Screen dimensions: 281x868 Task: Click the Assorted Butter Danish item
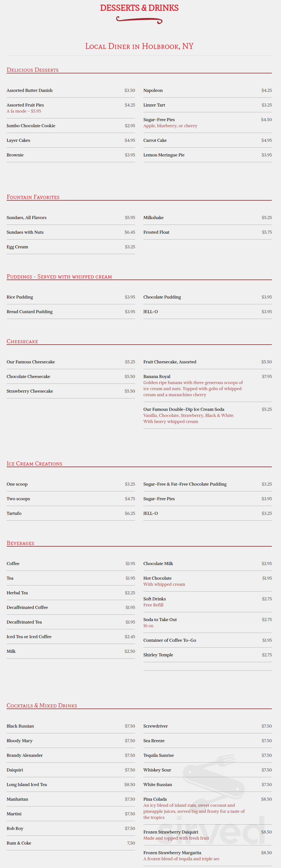click(30, 90)
